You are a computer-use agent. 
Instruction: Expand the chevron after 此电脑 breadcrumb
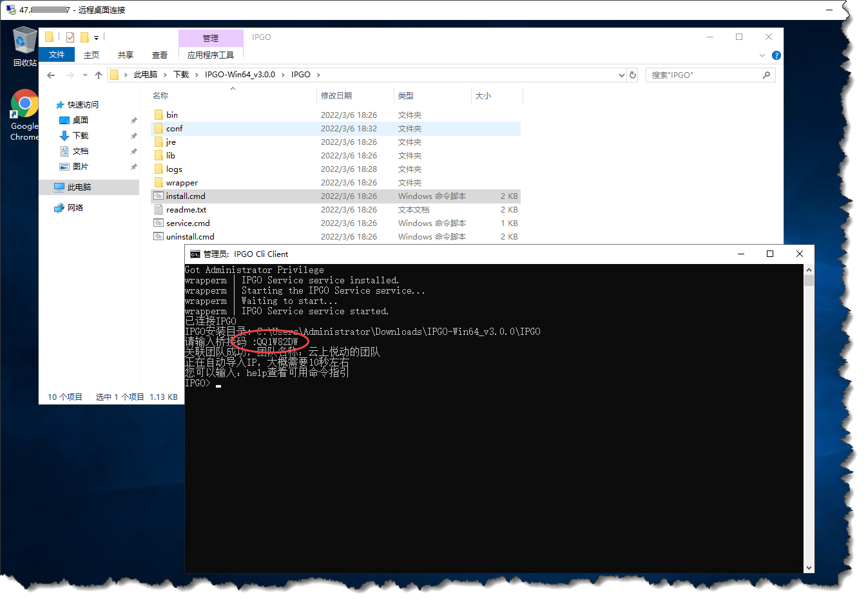point(165,75)
